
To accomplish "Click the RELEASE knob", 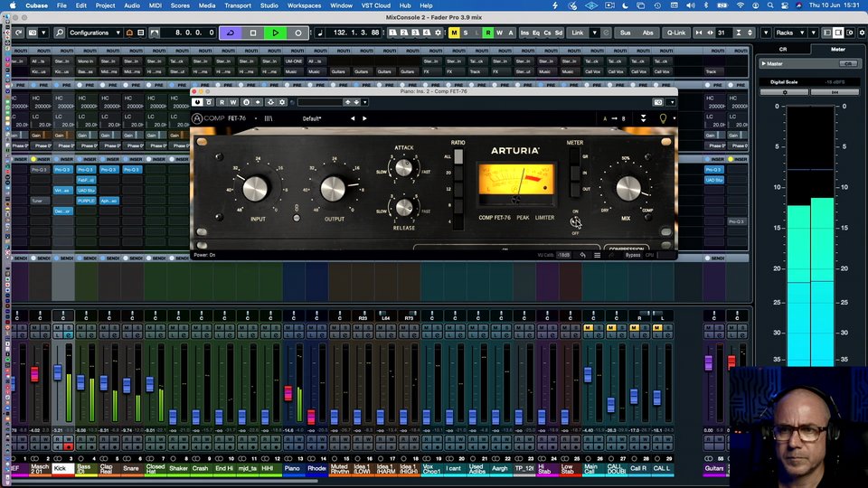I will (x=404, y=208).
